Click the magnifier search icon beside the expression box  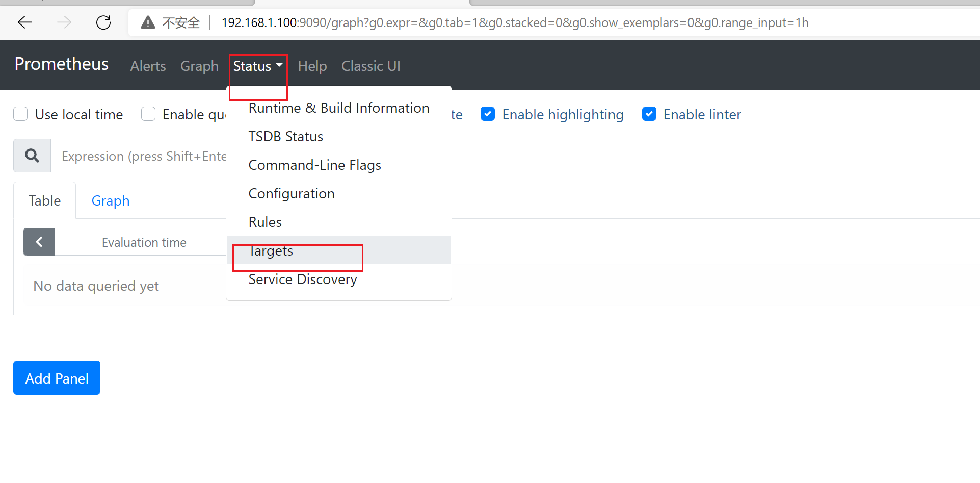(32, 156)
